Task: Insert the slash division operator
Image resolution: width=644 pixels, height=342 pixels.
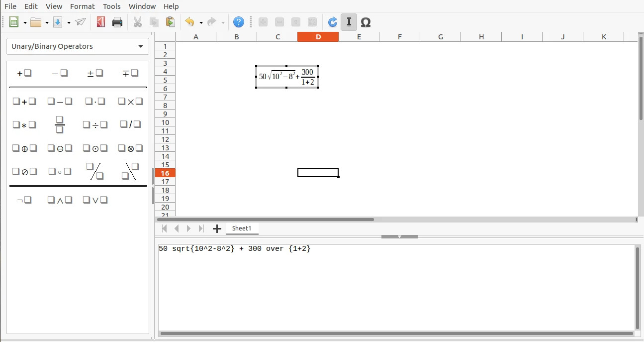Action: [130, 124]
